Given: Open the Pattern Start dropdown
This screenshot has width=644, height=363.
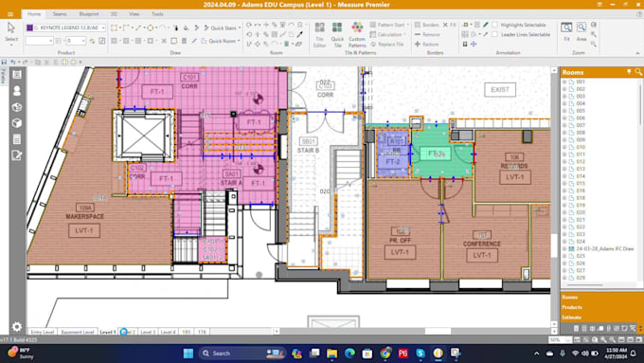Looking at the screenshot, I should click(389, 25).
